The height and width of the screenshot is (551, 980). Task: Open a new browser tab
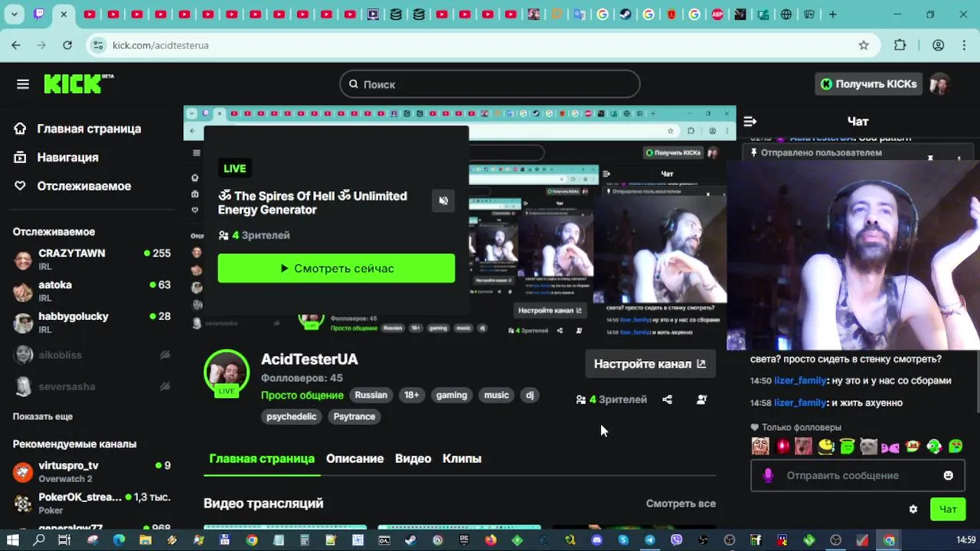833,14
